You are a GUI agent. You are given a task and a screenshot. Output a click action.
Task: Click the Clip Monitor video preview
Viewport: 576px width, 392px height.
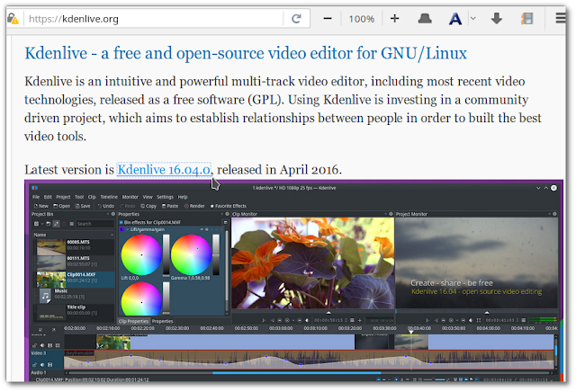coord(312,263)
